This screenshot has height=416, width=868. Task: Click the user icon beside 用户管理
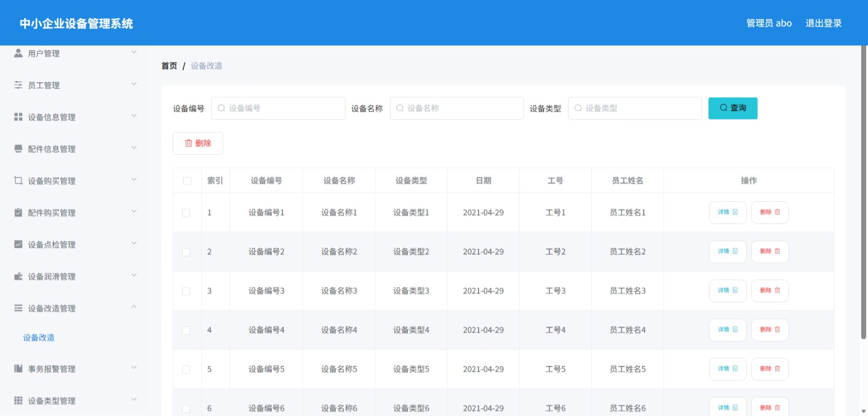(18, 53)
